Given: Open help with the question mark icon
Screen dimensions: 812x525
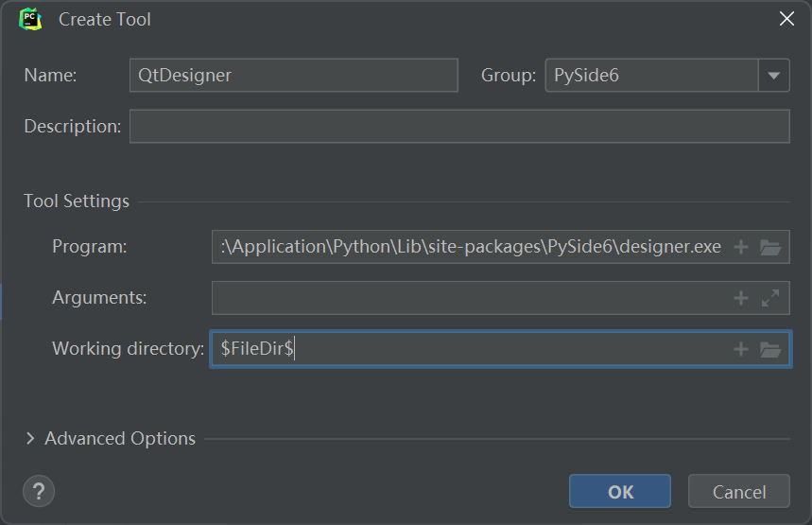Looking at the screenshot, I should pos(39,491).
